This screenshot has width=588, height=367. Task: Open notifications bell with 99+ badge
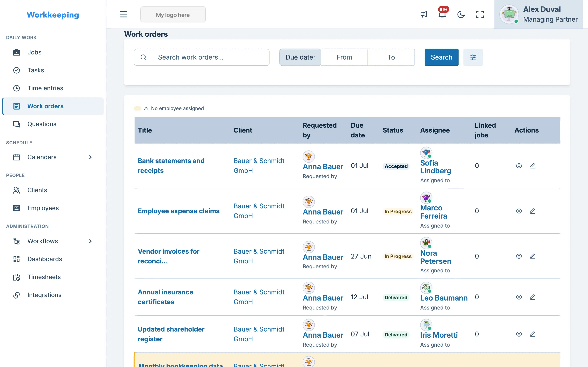click(442, 14)
